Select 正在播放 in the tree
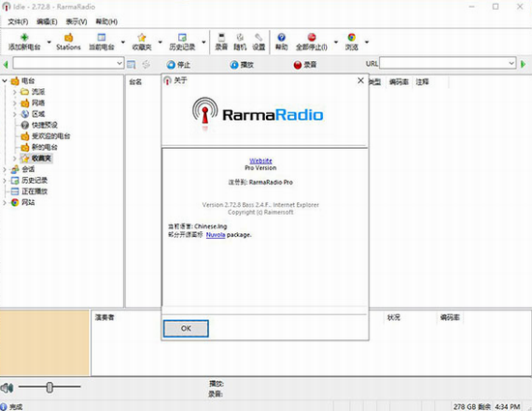Screen dimensions: 532x411 point(35,191)
